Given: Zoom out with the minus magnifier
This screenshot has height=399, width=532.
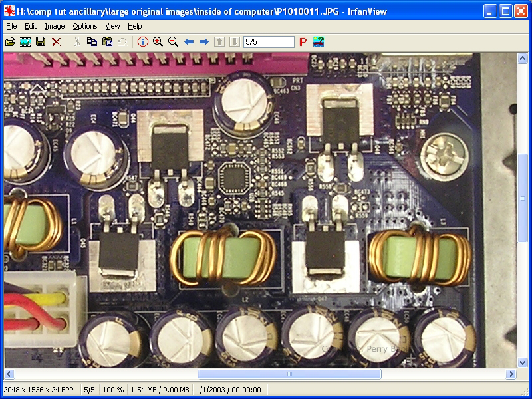Looking at the screenshot, I should point(173,42).
